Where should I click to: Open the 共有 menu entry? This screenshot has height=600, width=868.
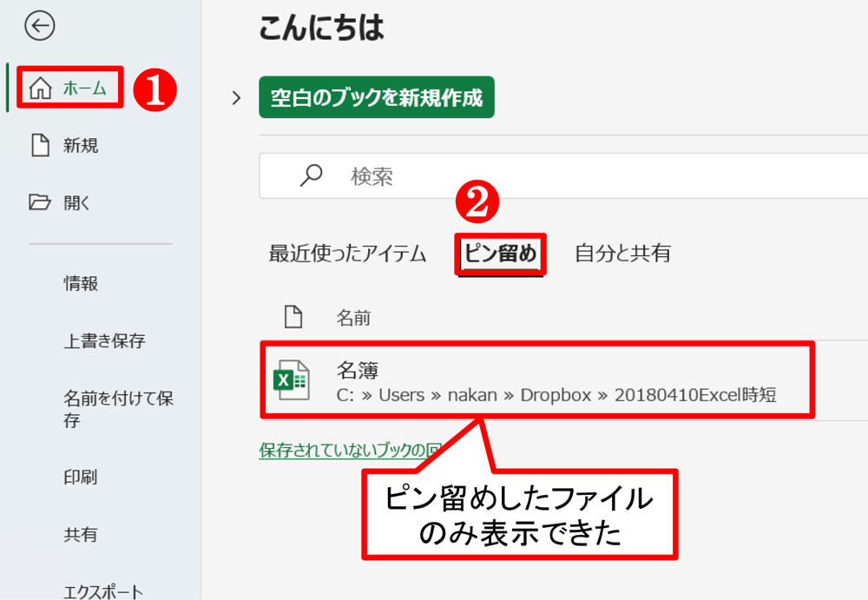point(80,534)
